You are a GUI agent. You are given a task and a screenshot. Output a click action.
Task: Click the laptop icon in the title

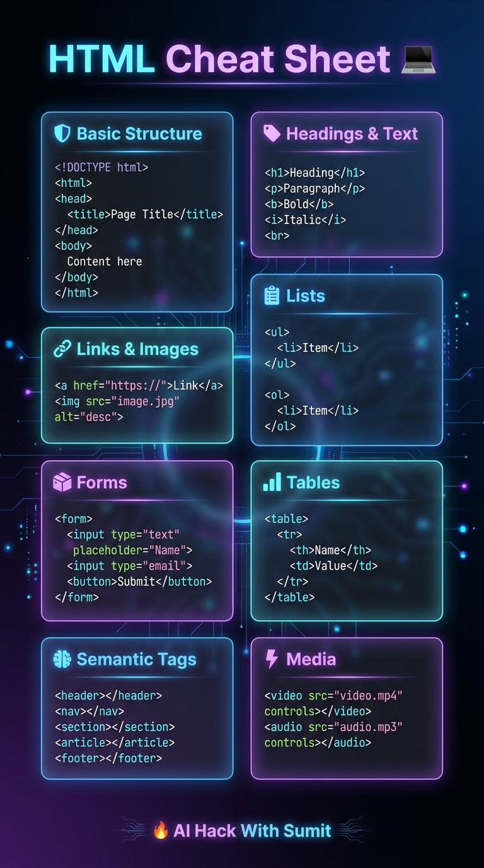[418, 60]
